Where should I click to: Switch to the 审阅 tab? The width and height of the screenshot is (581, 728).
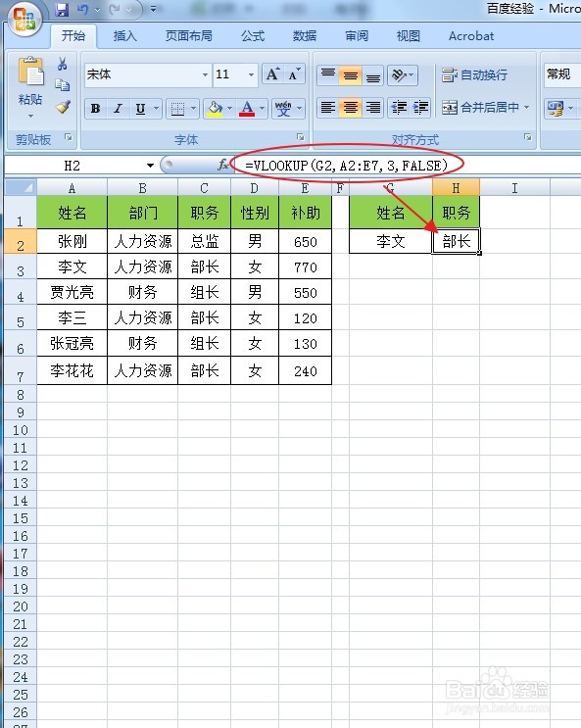click(357, 35)
